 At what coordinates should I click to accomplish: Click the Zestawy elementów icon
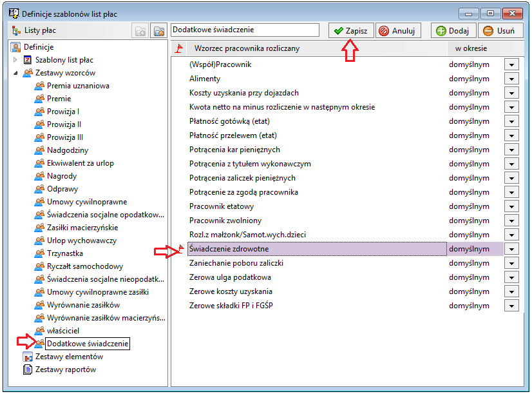(x=28, y=357)
